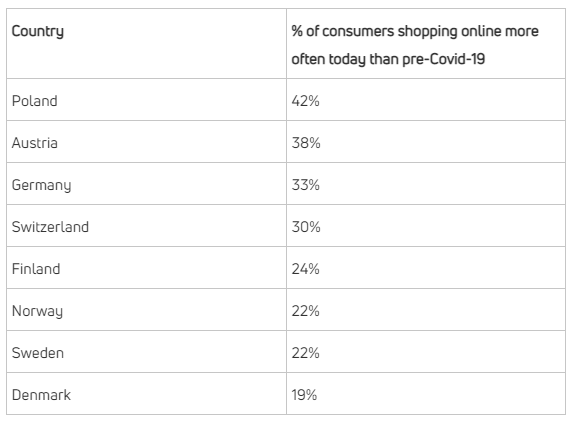Select the 19% value for Denmark

pos(304,395)
